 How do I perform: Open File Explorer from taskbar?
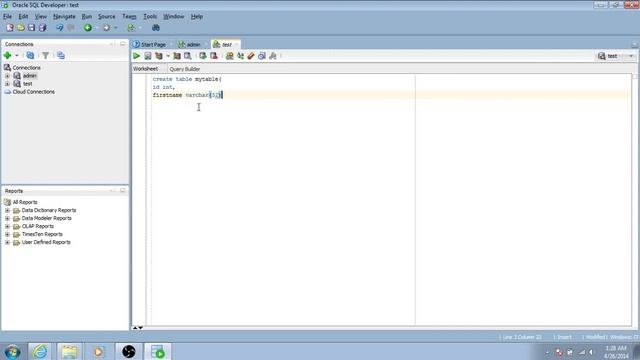pyautogui.click(x=69, y=351)
